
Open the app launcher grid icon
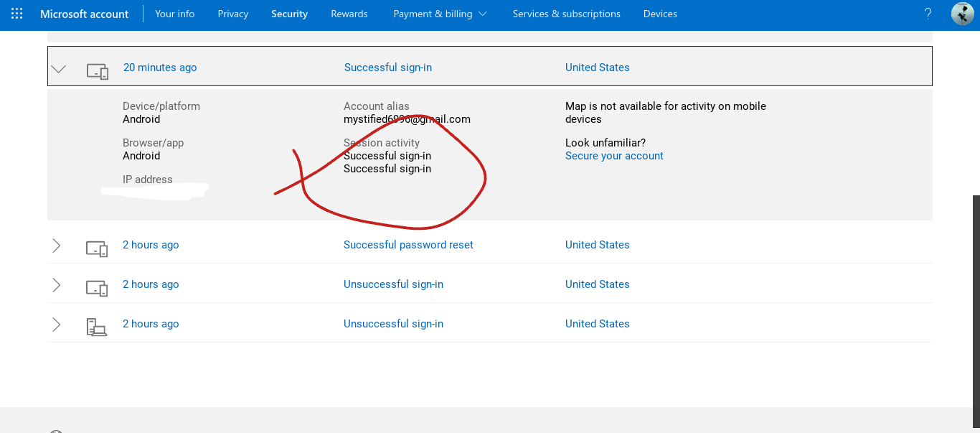[x=17, y=14]
